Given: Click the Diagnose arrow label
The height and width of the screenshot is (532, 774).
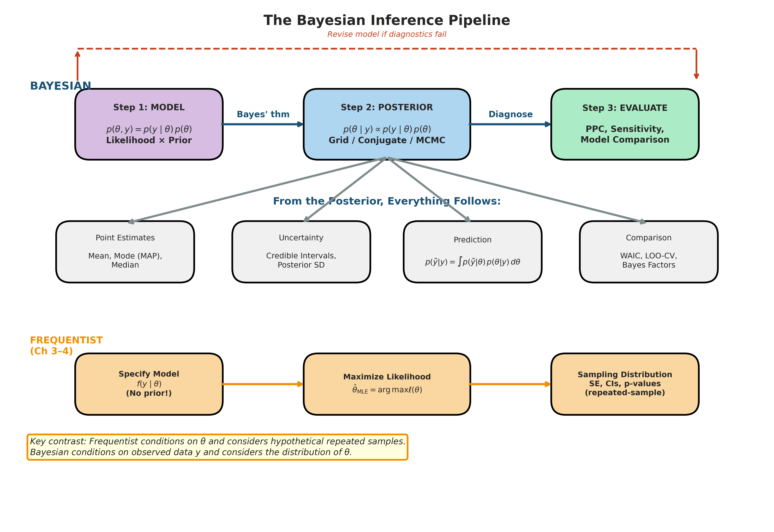Looking at the screenshot, I should [x=510, y=114].
